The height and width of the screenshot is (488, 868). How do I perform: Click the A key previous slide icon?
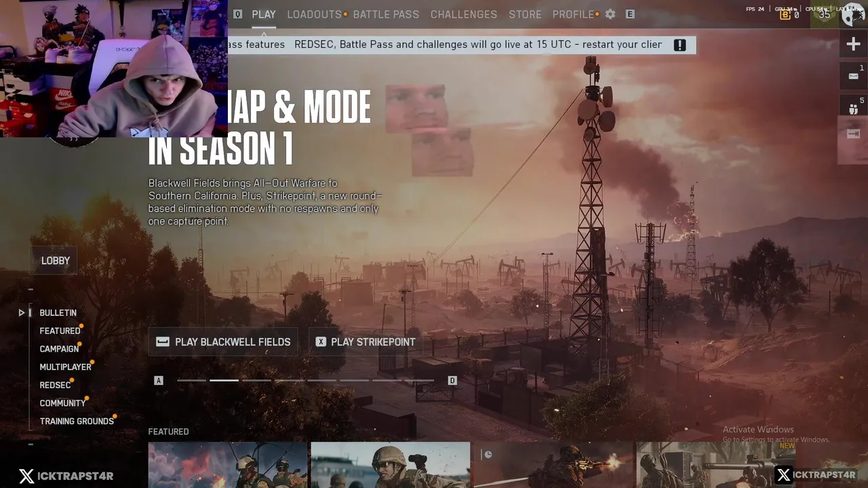click(x=159, y=381)
